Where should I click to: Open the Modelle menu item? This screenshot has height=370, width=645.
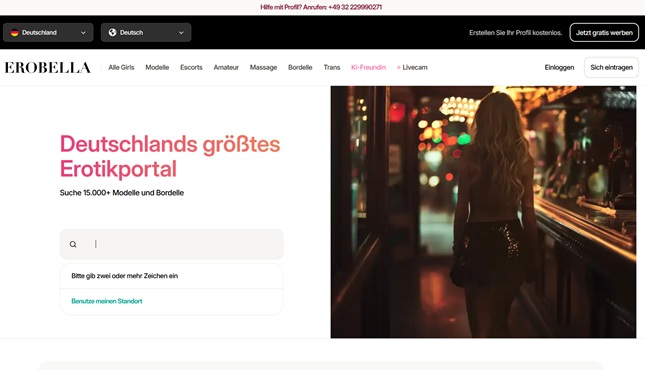pos(157,67)
